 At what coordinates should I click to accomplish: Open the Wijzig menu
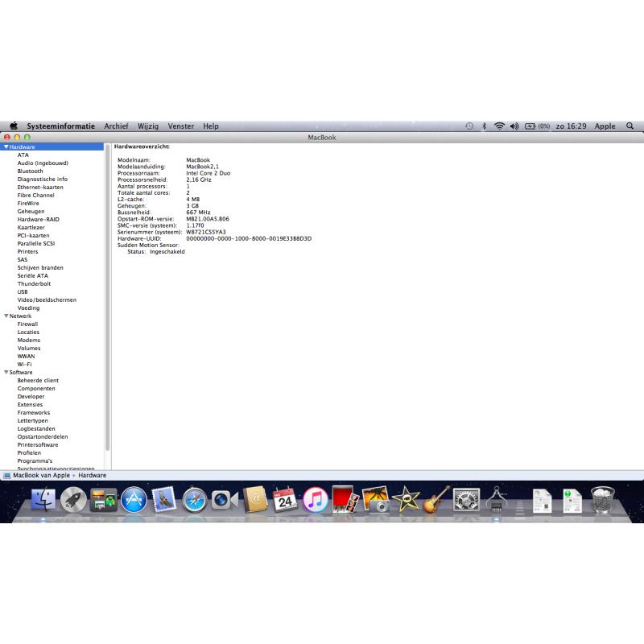tap(148, 126)
